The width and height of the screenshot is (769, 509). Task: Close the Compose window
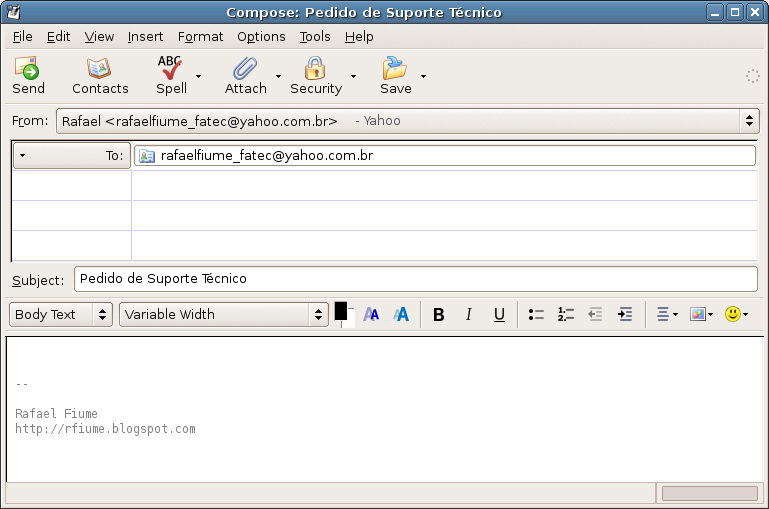[754, 12]
